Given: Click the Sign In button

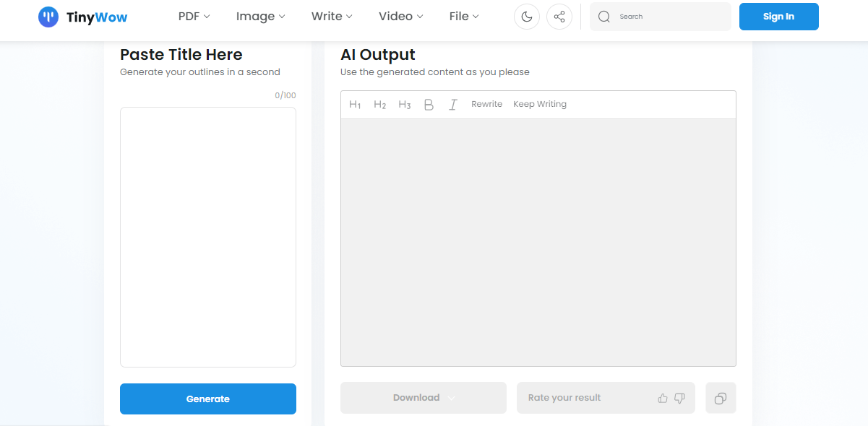Looking at the screenshot, I should click(x=778, y=17).
